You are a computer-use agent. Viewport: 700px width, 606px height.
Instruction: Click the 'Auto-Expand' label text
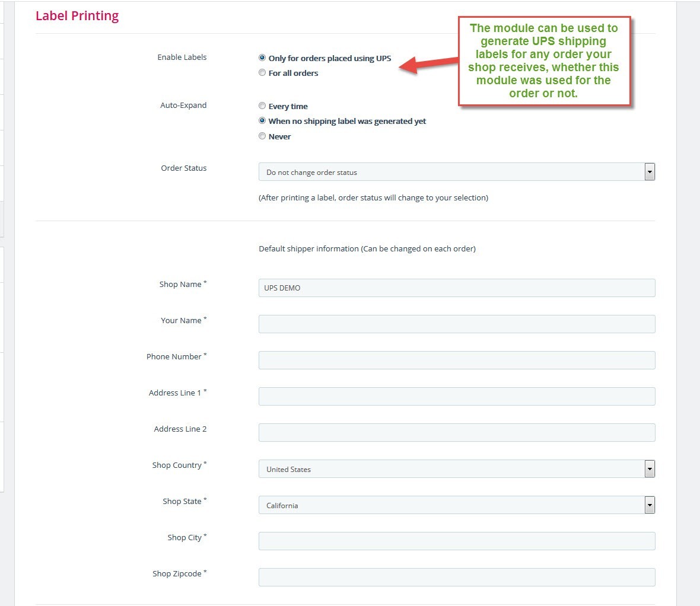coord(183,106)
